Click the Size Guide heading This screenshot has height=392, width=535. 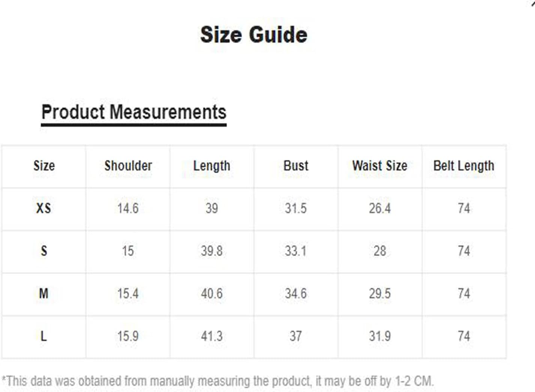point(254,35)
